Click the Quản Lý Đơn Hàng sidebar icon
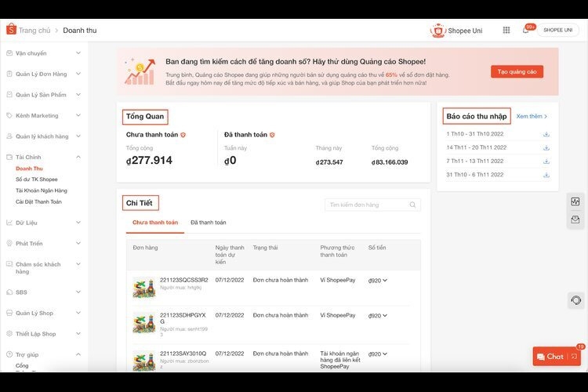The width and height of the screenshot is (588, 392). pyautogui.click(x=9, y=74)
